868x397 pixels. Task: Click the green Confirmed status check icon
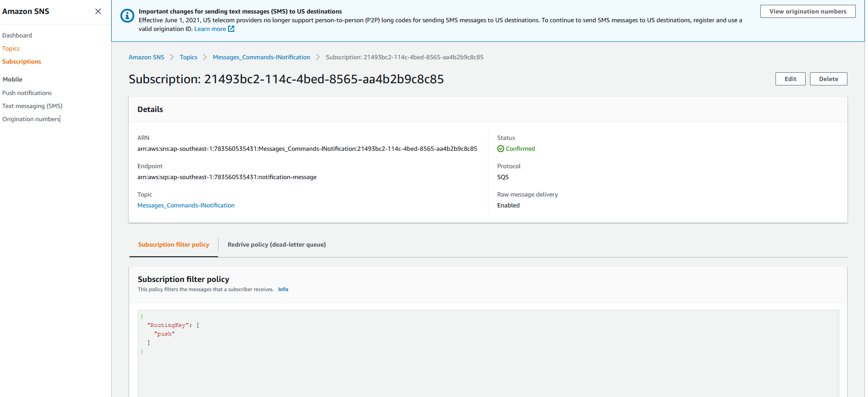point(501,149)
